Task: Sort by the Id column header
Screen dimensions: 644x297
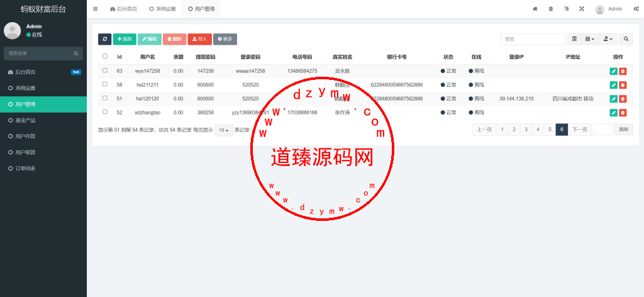Action: coord(119,57)
